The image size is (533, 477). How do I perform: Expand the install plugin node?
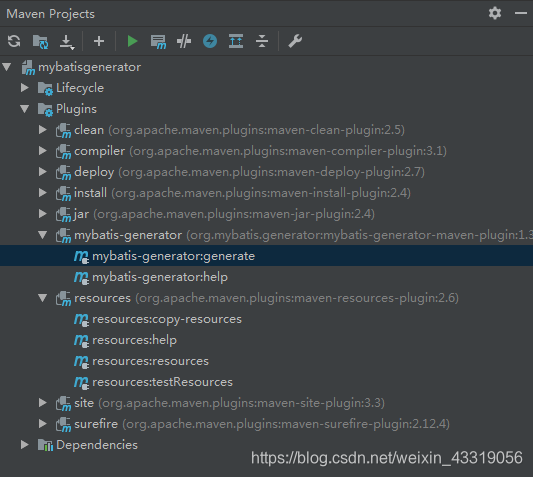(x=42, y=193)
